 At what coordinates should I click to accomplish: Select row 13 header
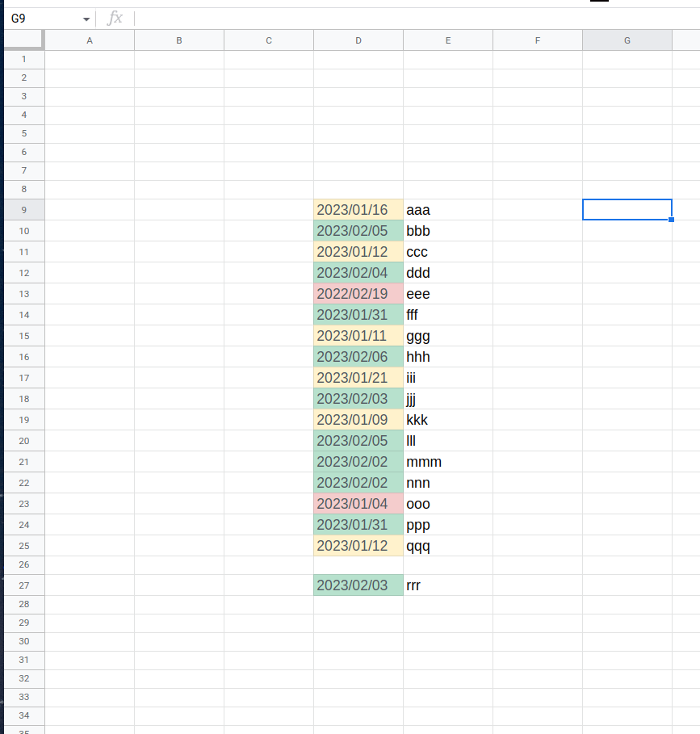point(23,293)
